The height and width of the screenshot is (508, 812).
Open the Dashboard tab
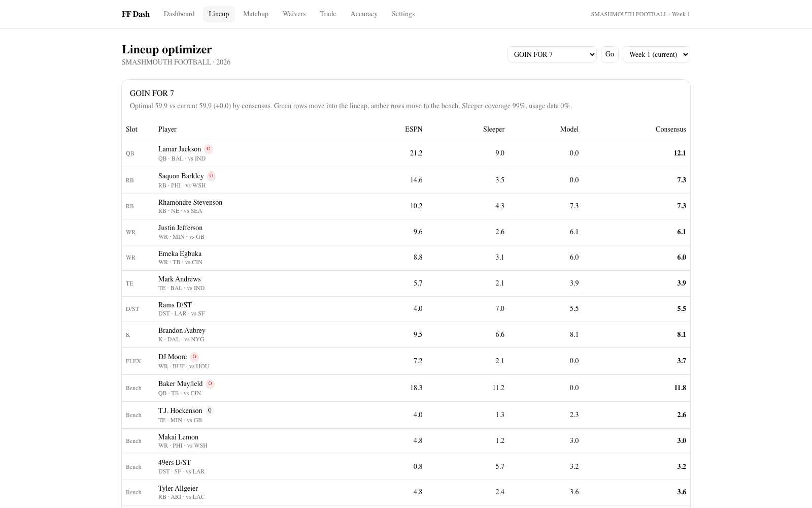pos(179,14)
